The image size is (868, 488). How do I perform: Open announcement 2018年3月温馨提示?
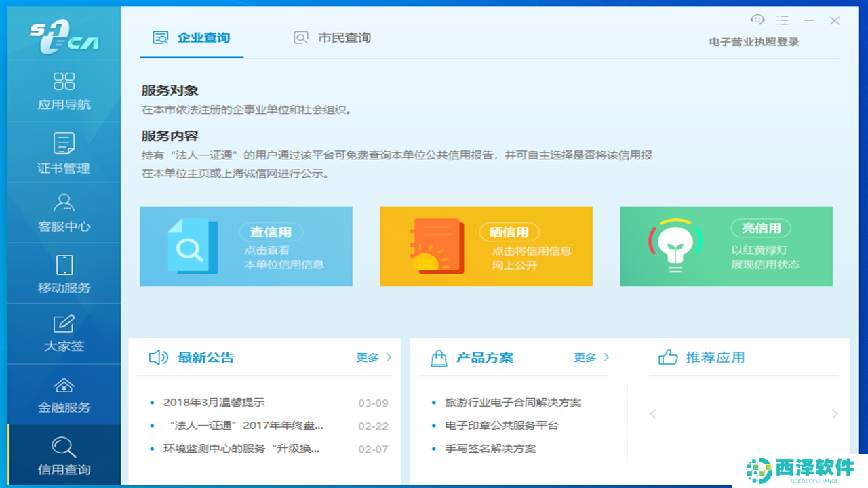click(214, 403)
